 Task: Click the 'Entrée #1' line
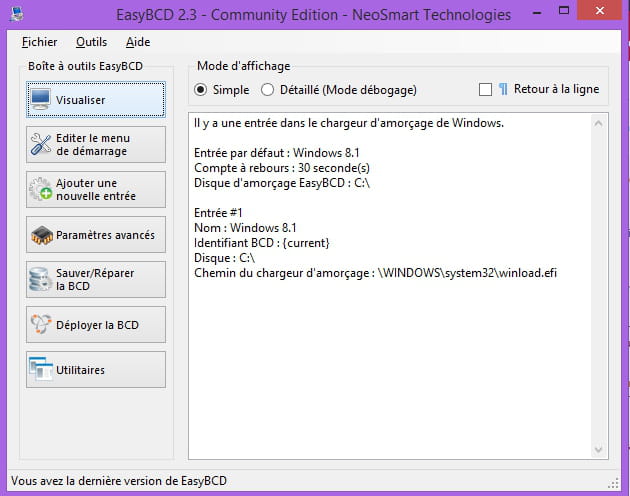point(218,213)
